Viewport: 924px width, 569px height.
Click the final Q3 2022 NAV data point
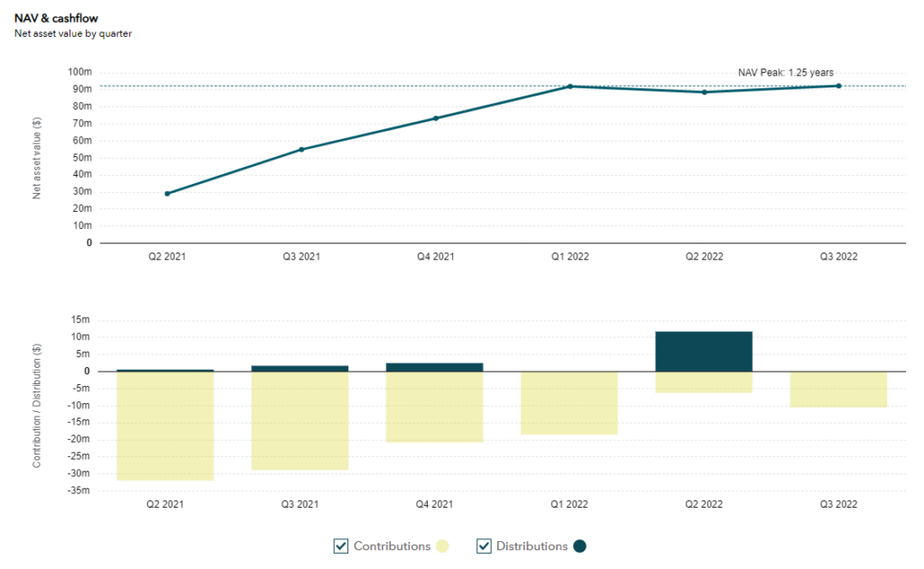coord(837,86)
